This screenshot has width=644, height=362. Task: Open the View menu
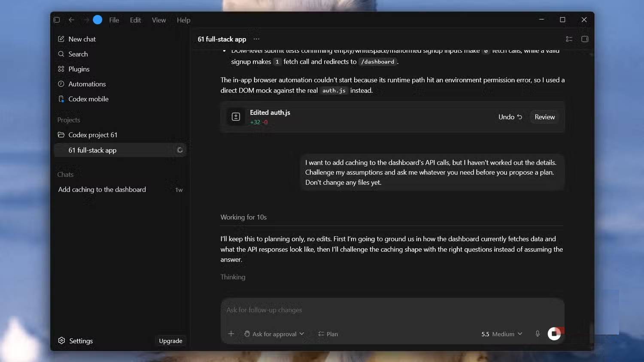click(159, 20)
